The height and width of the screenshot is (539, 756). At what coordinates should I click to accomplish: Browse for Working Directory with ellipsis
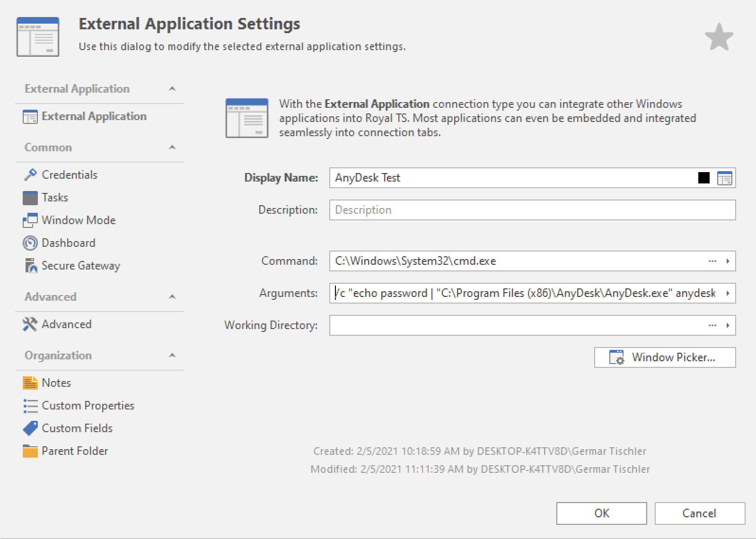pos(712,325)
